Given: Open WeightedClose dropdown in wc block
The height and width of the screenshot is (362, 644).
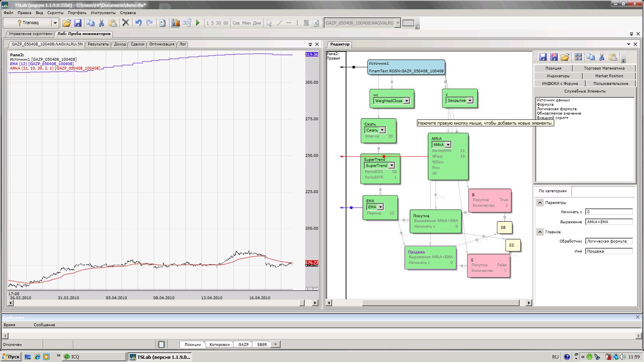Looking at the screenshot, I should point(407,101).
